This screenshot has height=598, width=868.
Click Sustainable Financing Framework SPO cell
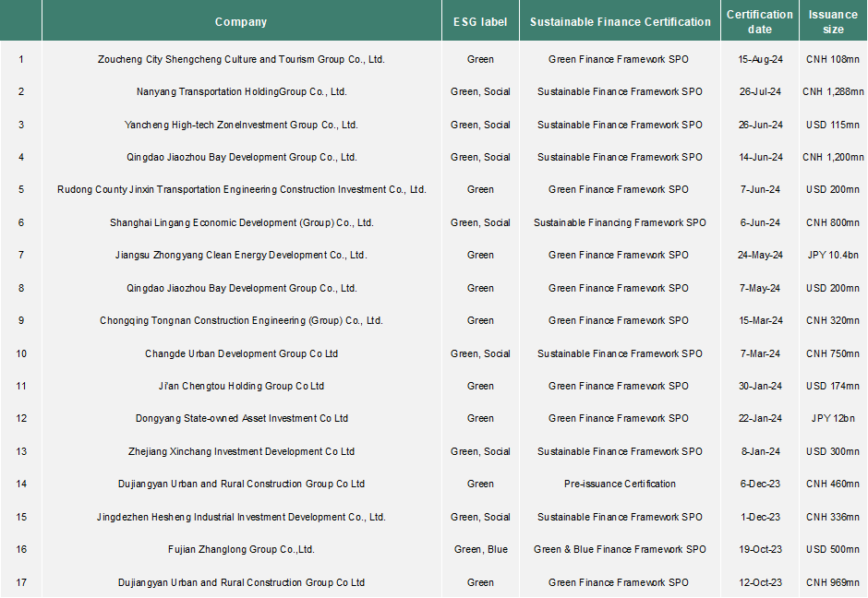pos(620,223)
